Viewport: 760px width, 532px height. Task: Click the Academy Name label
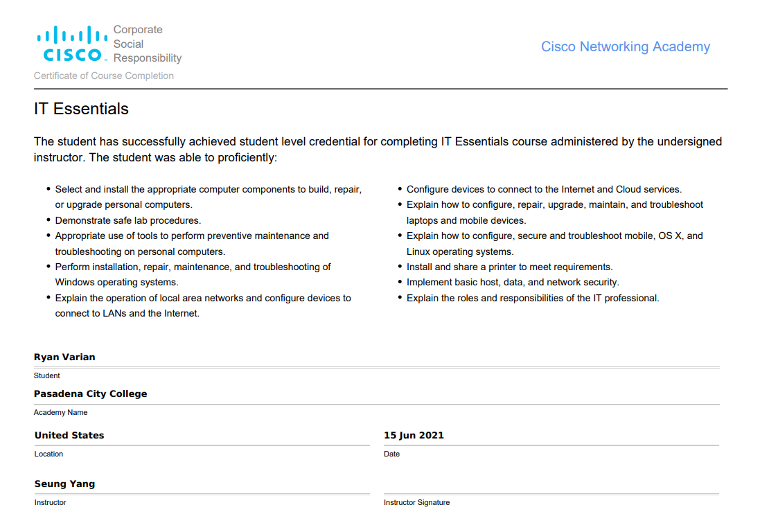coord(61,412)
